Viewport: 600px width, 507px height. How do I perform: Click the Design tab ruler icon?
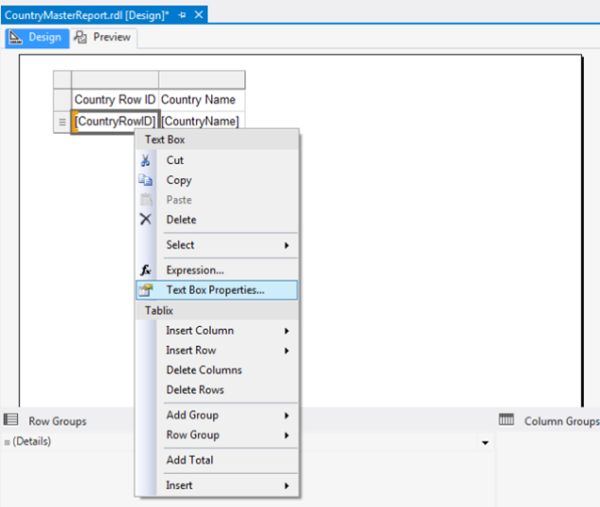(x=16, y=37)
